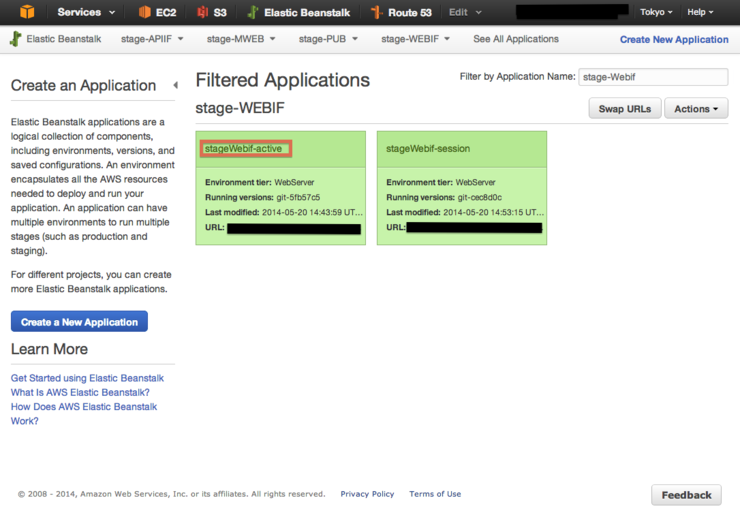Expand the stage-APIIF application menu

[152, 39]
